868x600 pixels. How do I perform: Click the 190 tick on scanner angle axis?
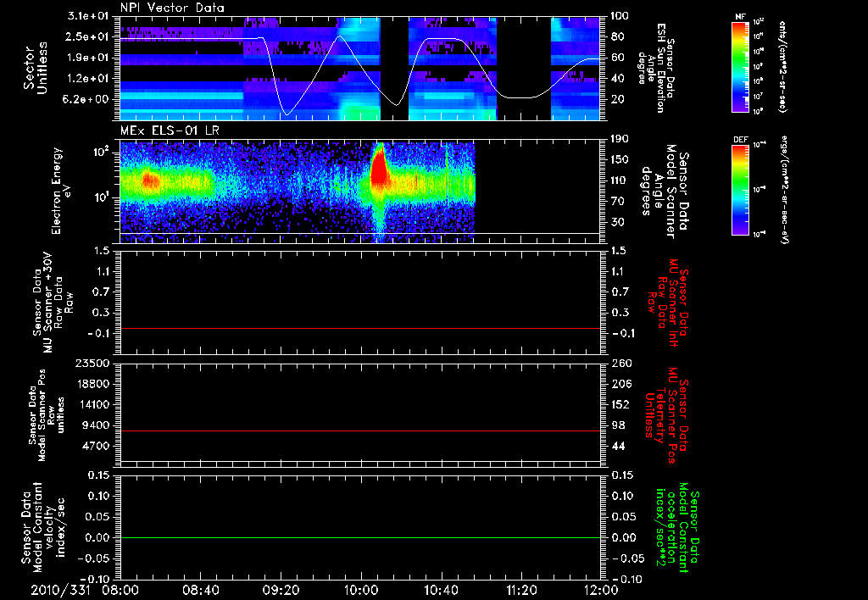pos(620,139)
